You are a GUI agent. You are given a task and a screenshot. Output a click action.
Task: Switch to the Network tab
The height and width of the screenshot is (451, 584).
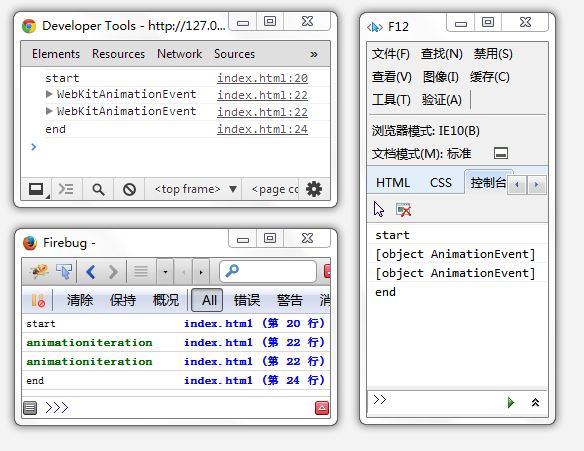(179, 54)
